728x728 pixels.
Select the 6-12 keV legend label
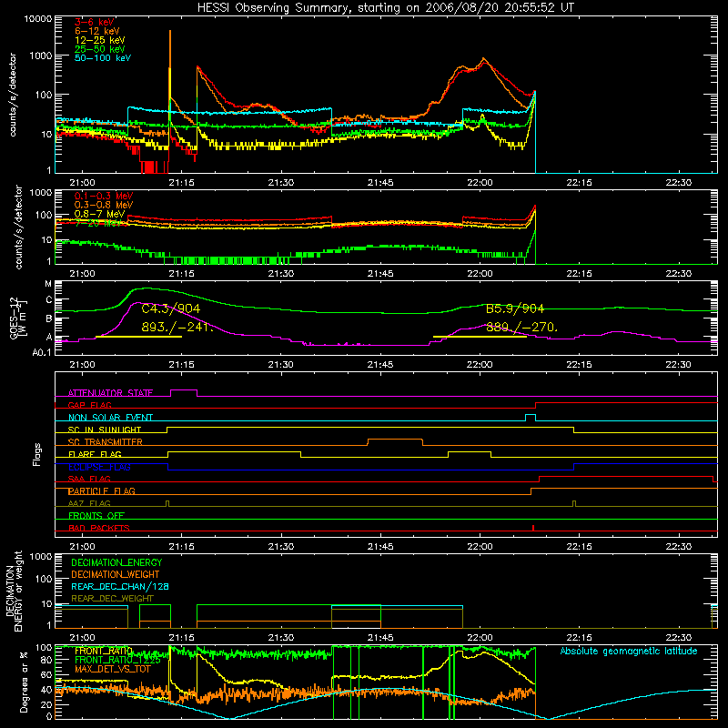[x=97, y=31]
